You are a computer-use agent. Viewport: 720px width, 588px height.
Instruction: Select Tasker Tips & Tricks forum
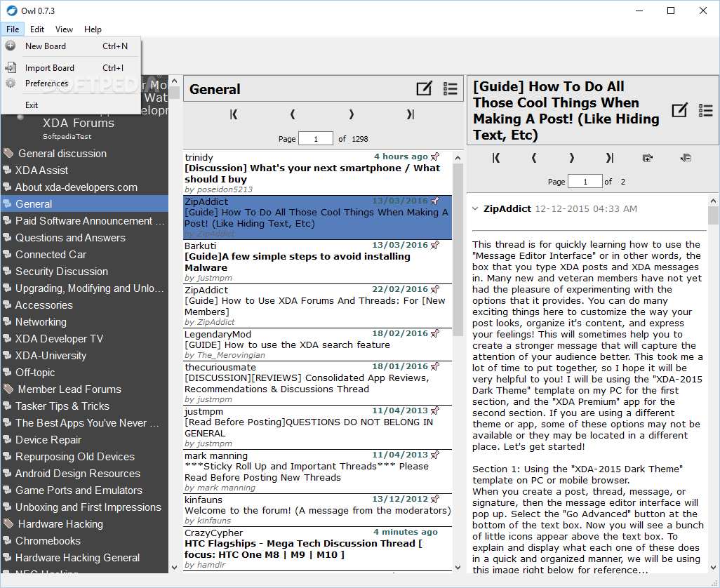click(84, 406)
